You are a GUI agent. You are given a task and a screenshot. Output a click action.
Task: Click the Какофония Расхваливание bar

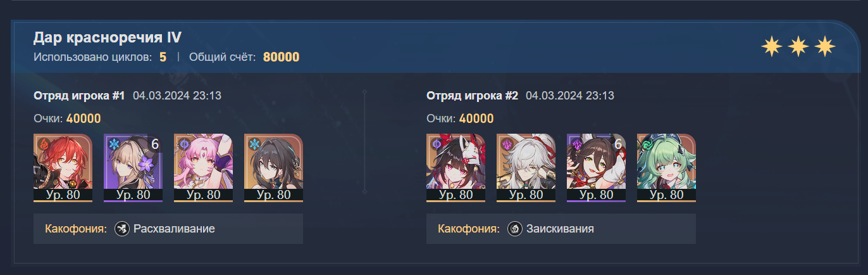coord(168,229)
